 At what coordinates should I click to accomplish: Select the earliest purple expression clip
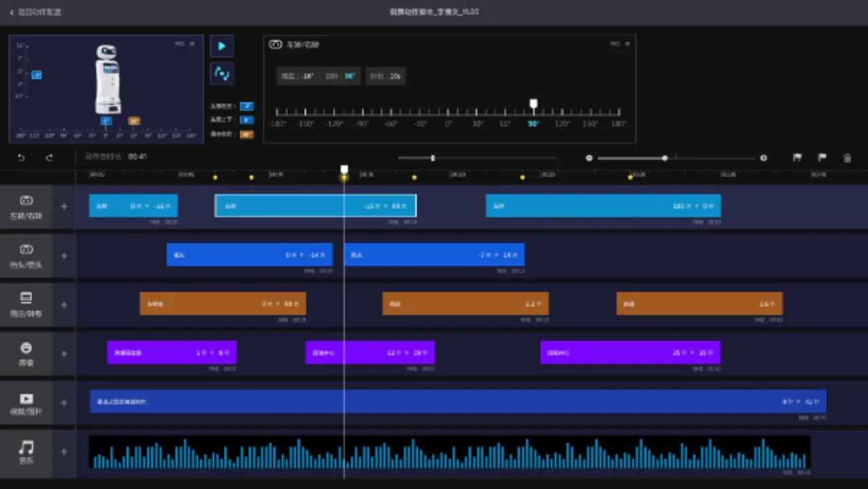coord(172,352)
